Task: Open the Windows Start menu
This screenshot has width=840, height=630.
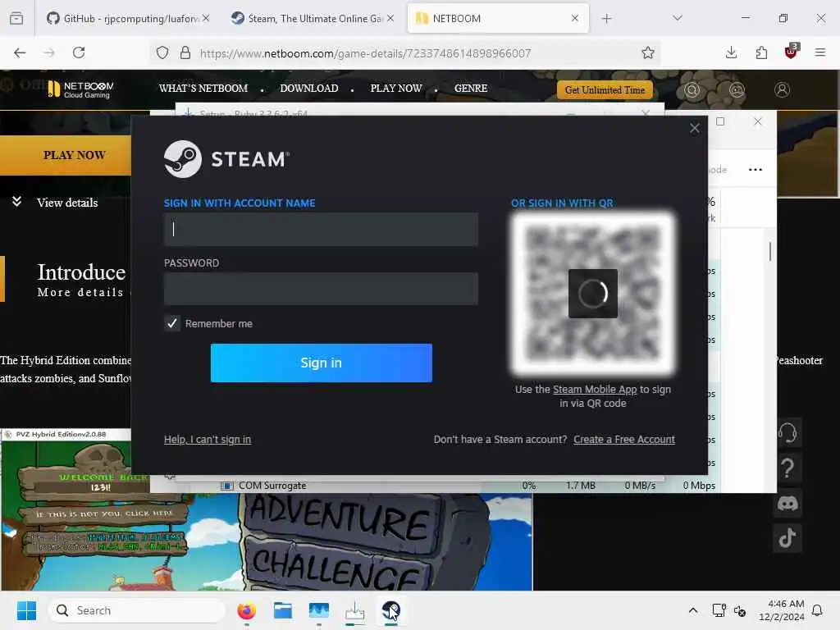Action: [26, 610]
